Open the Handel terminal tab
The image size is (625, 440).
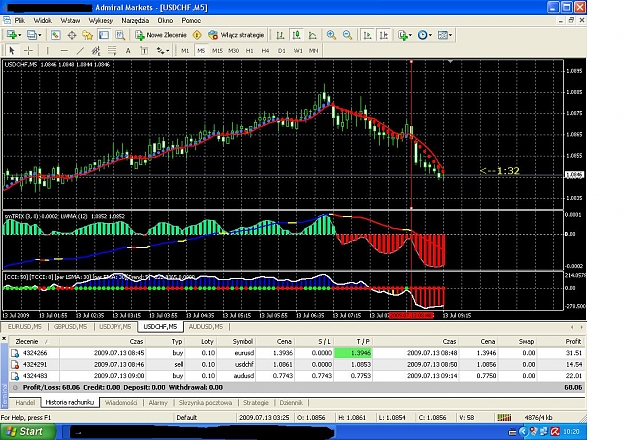click(25, 403)
